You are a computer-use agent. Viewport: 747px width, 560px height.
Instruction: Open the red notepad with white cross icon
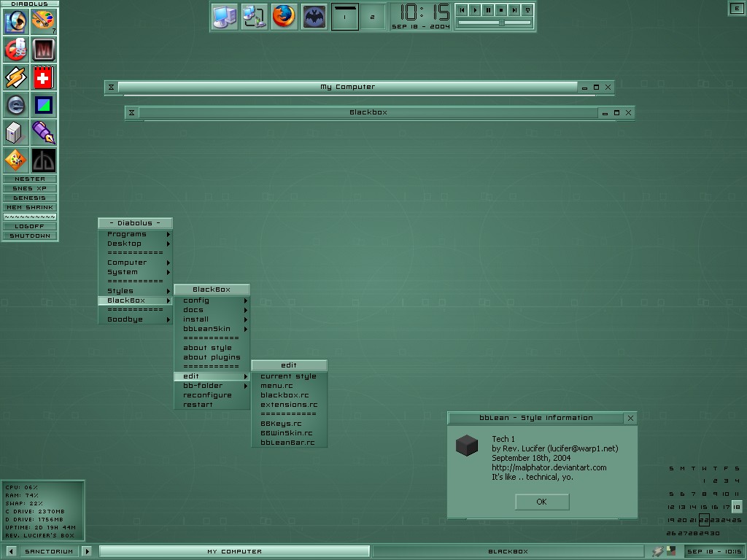pyautogui.click(x=43, y=77)
